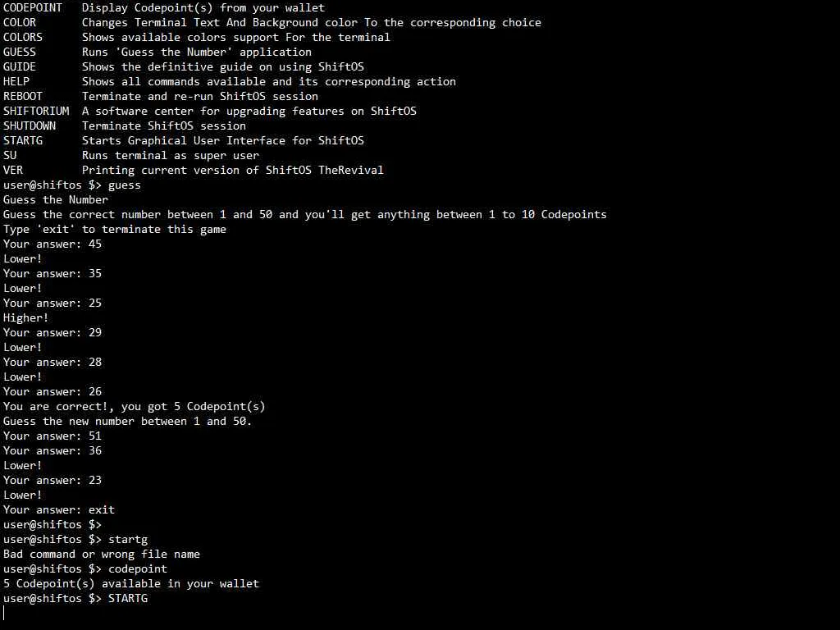Image resolution: width=840 pixels, height=630 pixels.
Task: Click the VER command name in the help list
Action: click(13, 170)
